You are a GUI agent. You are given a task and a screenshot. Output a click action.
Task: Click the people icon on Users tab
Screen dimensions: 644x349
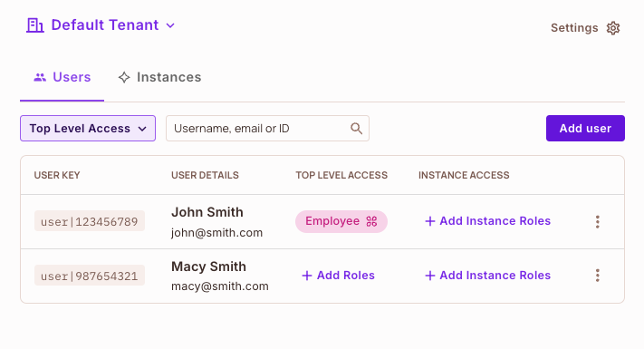[40, 77]
